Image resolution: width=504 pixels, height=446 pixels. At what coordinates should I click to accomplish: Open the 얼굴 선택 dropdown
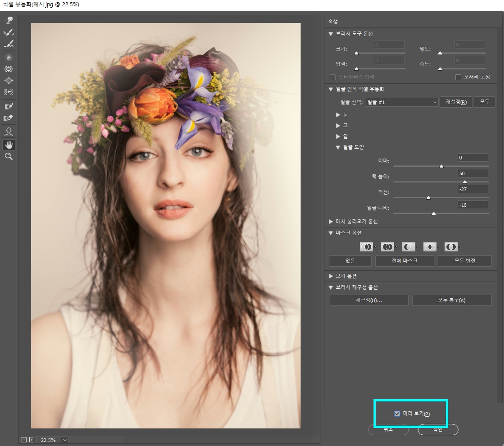401,102
